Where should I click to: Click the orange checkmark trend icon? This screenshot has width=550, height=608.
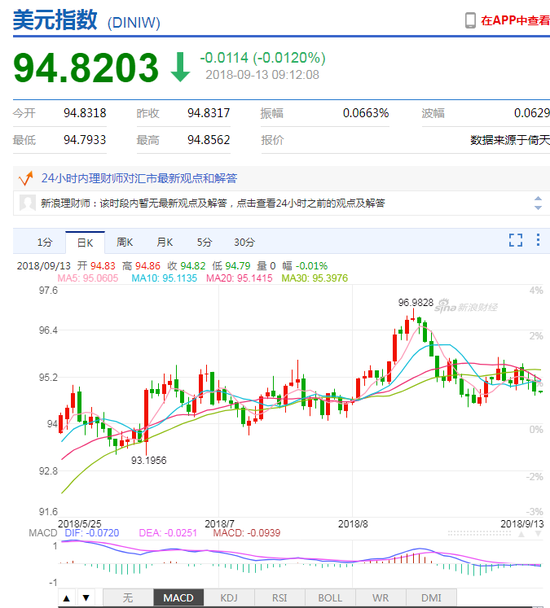pyautogui.click(x=26, y=178)
